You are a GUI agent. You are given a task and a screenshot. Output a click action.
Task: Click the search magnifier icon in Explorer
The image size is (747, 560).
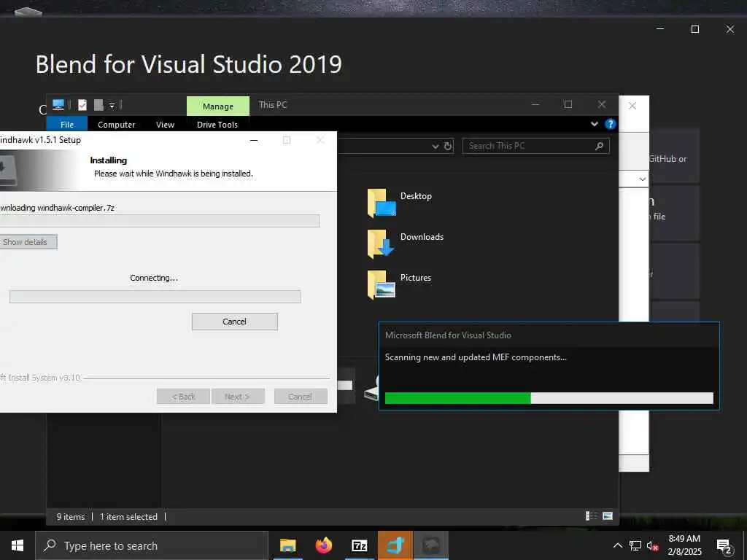pyautogui.click(x=600, y=146)
